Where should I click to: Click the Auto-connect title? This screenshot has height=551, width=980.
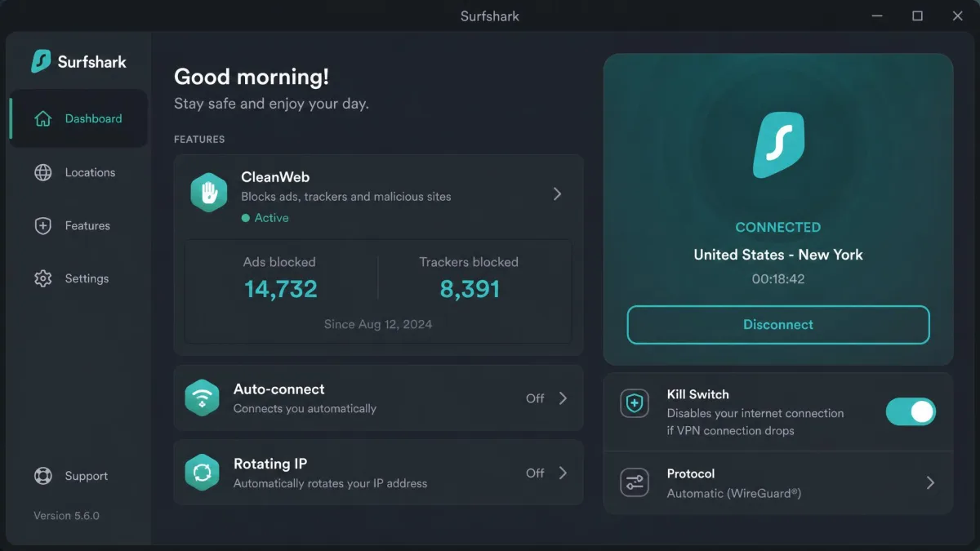click(279, 389)
